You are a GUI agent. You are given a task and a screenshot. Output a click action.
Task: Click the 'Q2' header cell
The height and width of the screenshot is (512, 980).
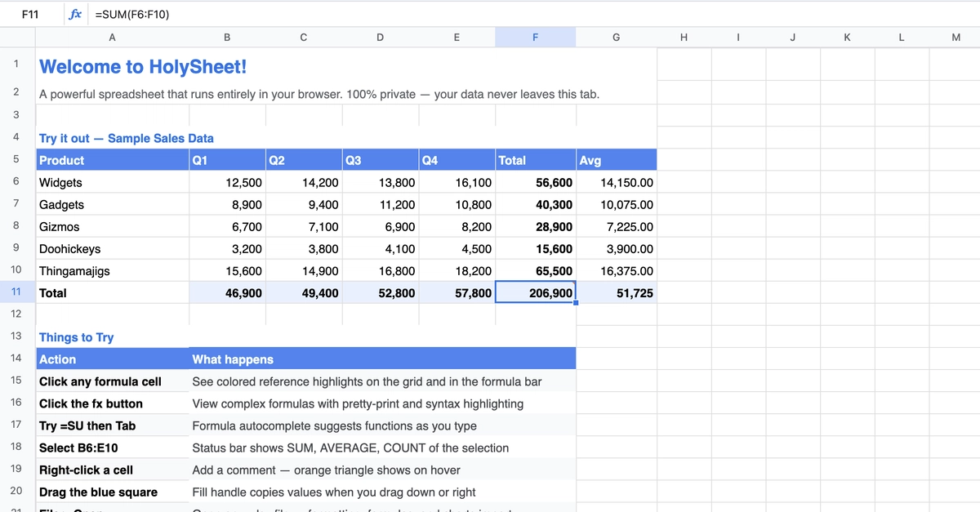click(x=304, y=160)
